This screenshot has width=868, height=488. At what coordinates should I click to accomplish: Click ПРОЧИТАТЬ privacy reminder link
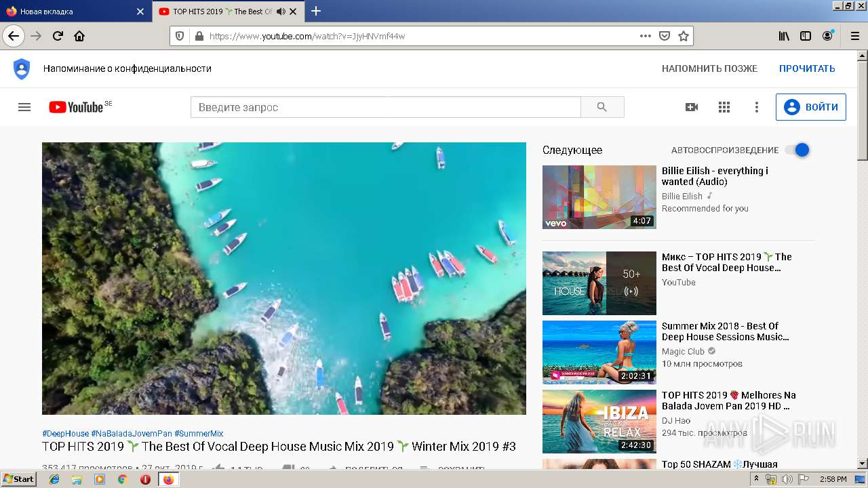807,68
